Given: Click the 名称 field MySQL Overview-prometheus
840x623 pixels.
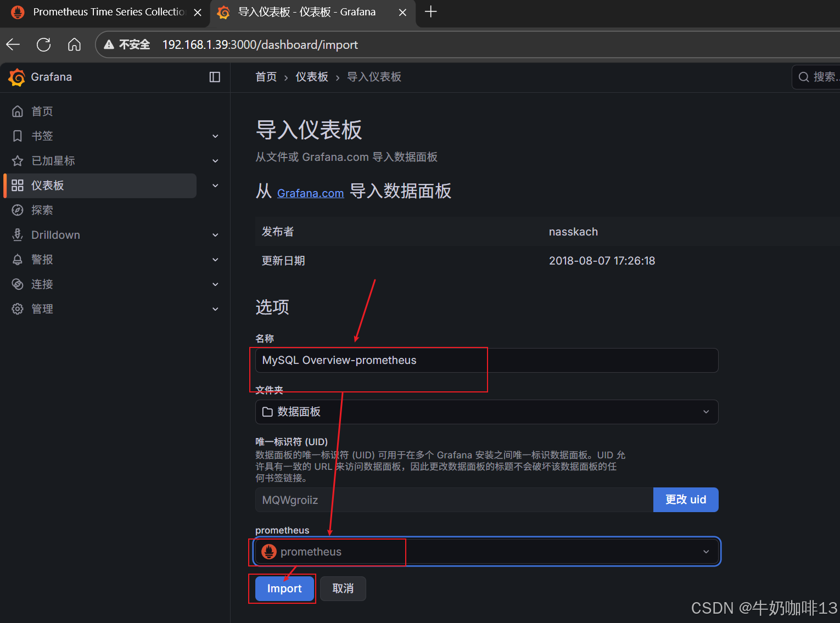Looking at the screenshot, I should (x=486, y=360).
